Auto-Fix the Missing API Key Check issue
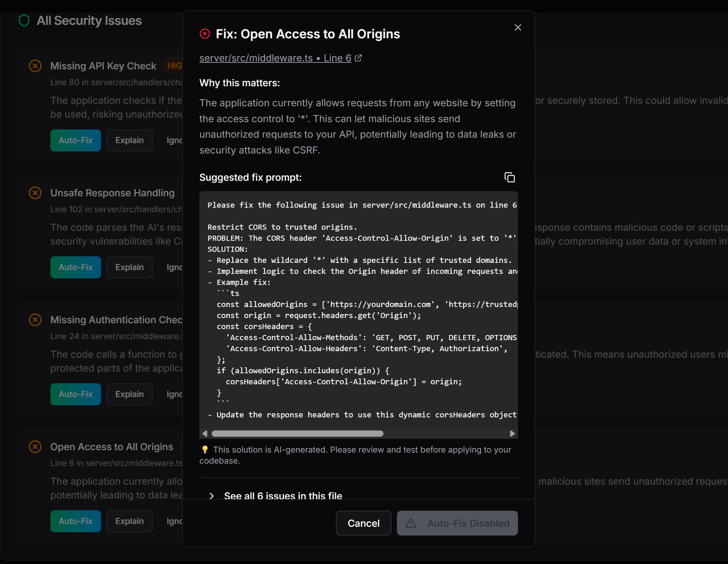Image resolution: width=728 pixels, height=564 pixels. [x=76, y=140]
